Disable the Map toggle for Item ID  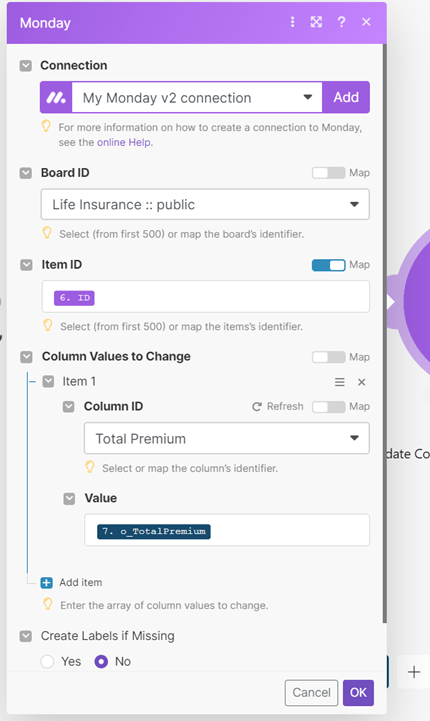pos(328,265)
